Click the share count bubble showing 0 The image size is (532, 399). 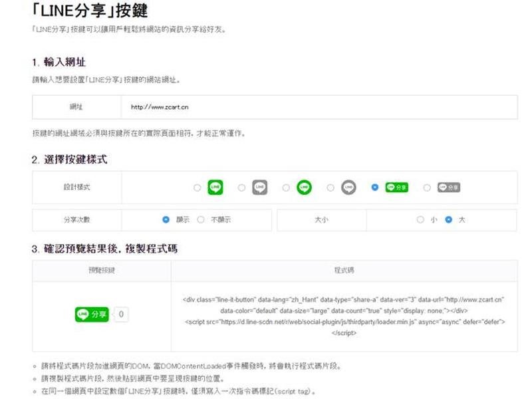(121, 315)
